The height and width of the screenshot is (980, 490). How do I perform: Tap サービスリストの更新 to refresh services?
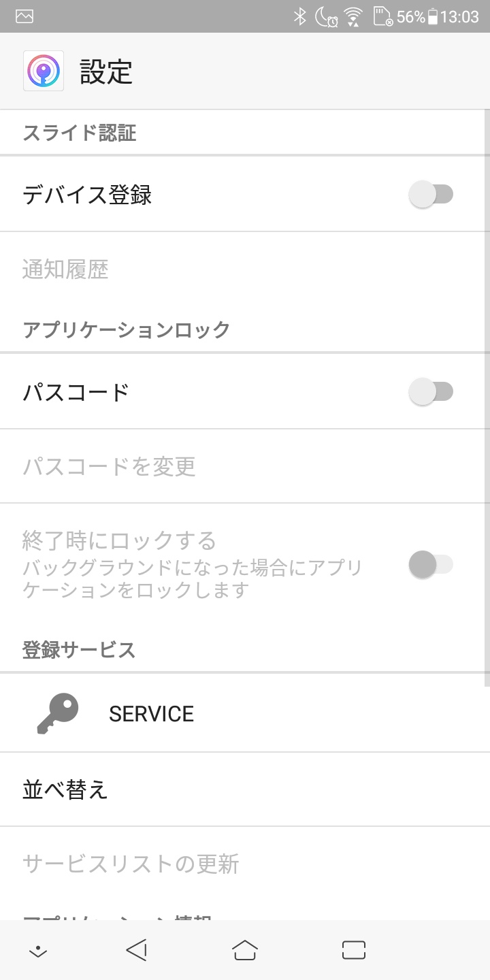coord(245,864)
